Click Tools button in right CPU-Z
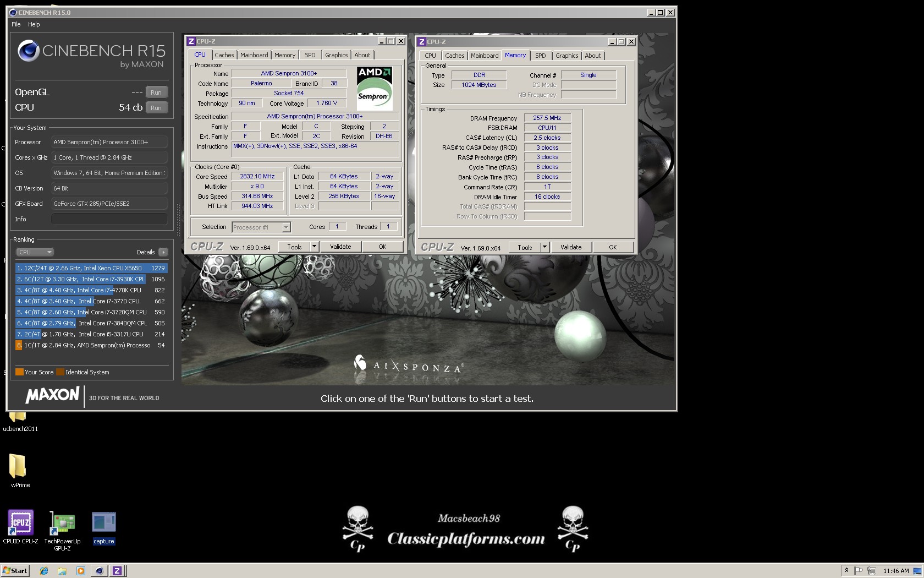 tap(525, 248)
